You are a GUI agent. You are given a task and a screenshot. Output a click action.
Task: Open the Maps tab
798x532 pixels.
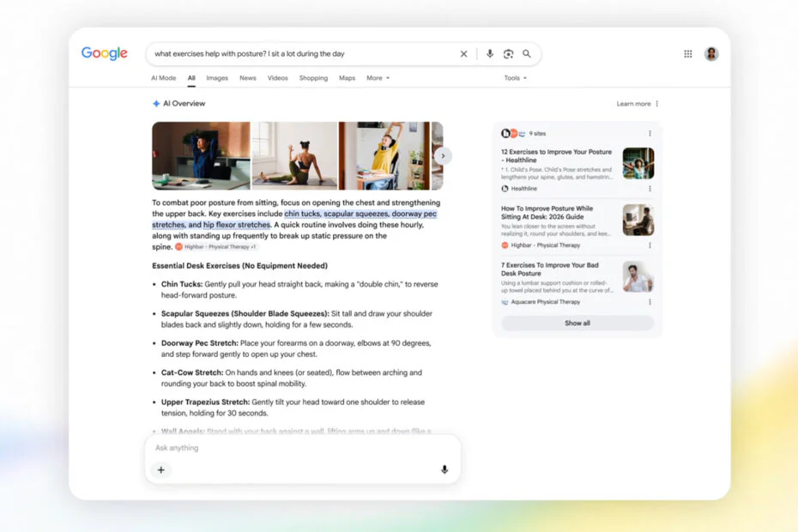coord(348,78)
